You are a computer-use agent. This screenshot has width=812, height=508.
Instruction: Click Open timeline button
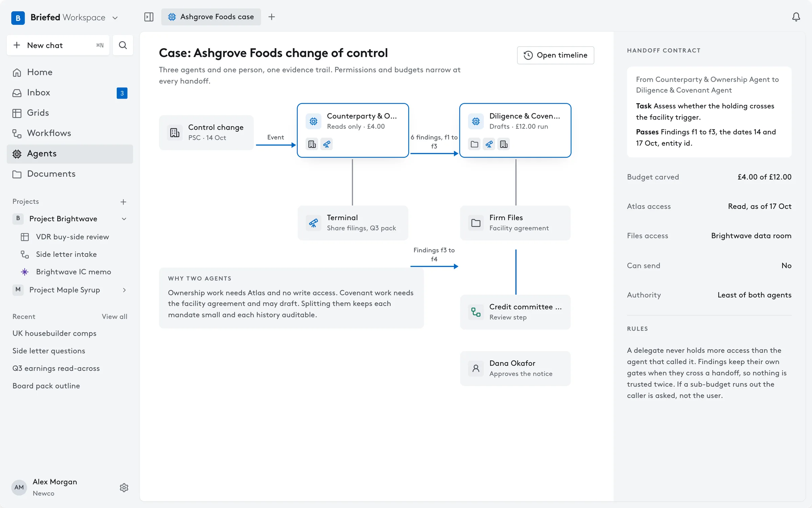click(x=556, y=55)
